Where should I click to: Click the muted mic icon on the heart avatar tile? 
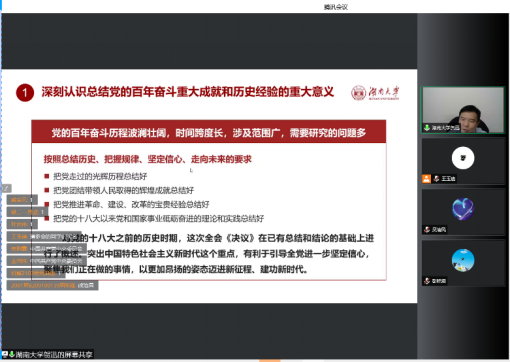[427, 230]
